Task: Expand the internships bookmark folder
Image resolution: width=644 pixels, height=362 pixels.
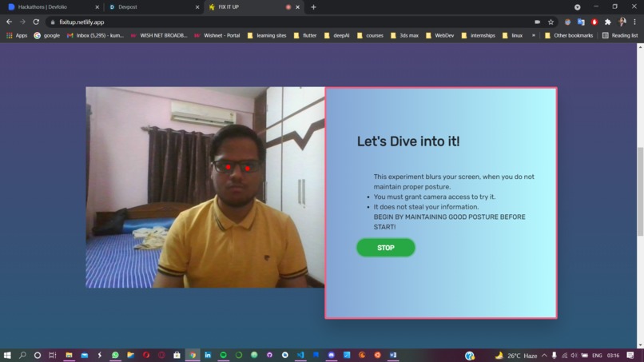Action: pos(479,35)
